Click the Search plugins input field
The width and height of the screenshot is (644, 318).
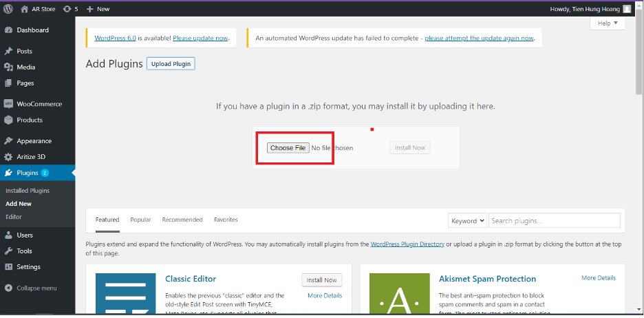point(555,221)
